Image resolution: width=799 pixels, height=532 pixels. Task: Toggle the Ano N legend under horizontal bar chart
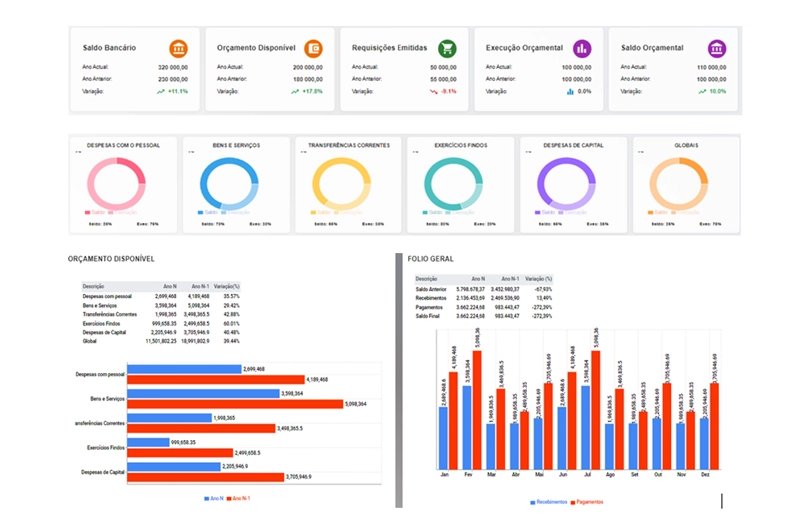(214, 498)
